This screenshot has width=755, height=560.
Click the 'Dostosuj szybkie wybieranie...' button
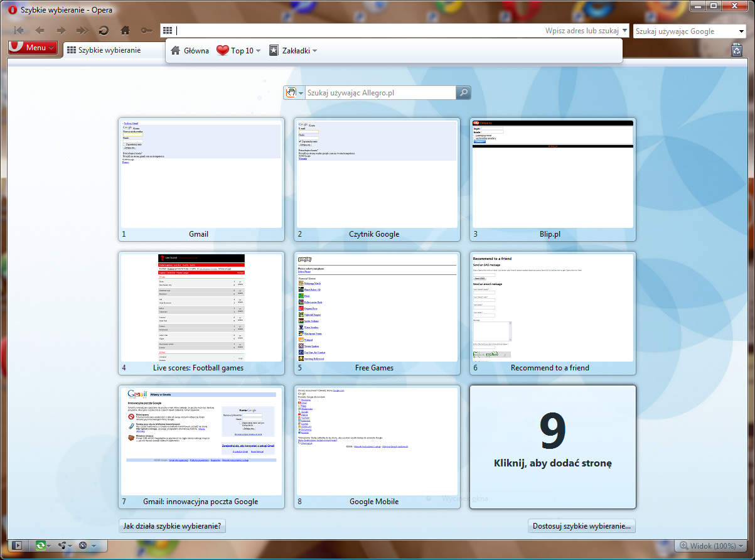(x=582, y=526)
